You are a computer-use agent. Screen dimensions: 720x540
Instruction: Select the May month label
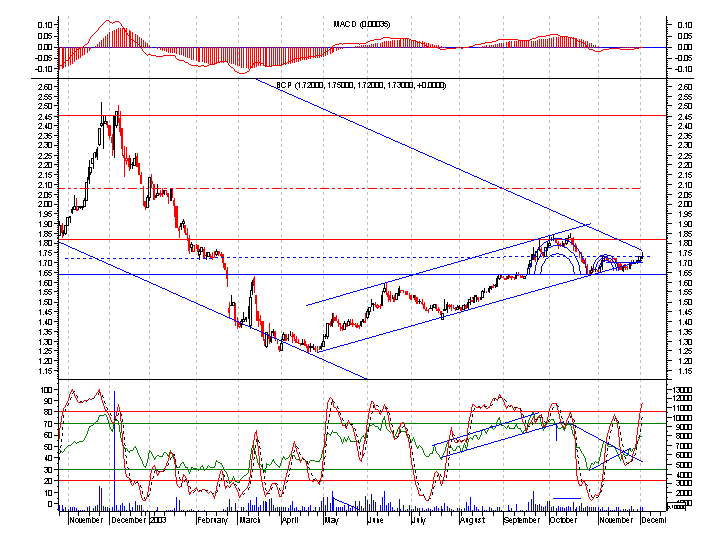331,520
